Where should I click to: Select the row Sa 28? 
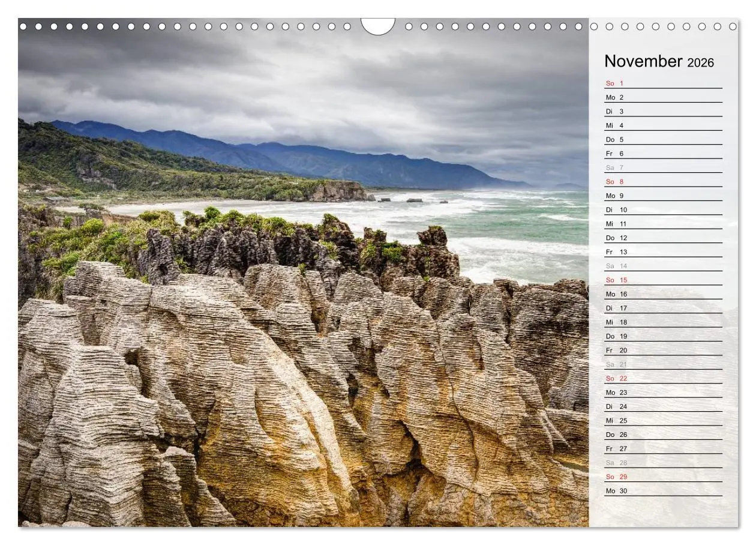663,462
